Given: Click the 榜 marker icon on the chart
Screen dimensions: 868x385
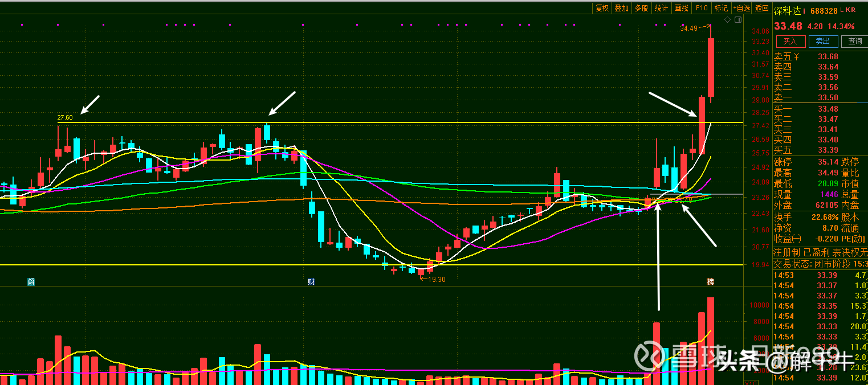Looking at the screenshot, I should (710, 281).
